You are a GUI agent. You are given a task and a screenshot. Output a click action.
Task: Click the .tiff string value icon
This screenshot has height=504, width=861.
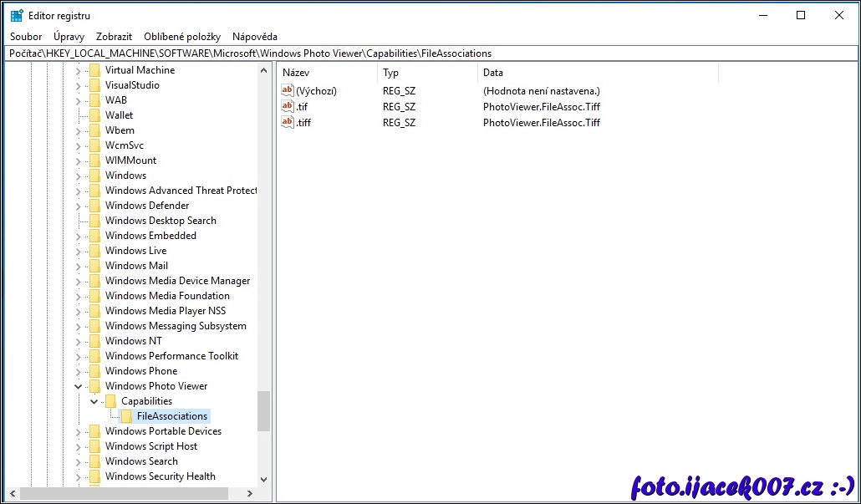tap(288, 122)
